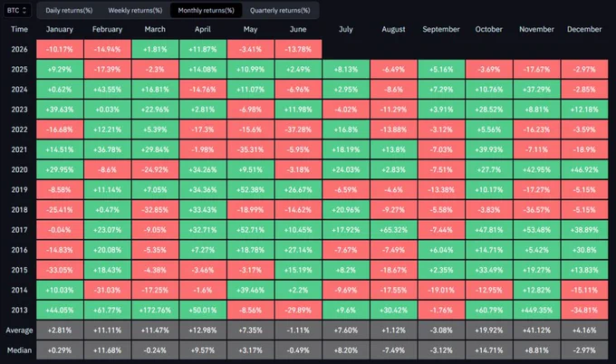Click the 2013 March cell +172.76%
Image resolution: width=616 pixels, height=364 pixels.
tap(155, 310)
